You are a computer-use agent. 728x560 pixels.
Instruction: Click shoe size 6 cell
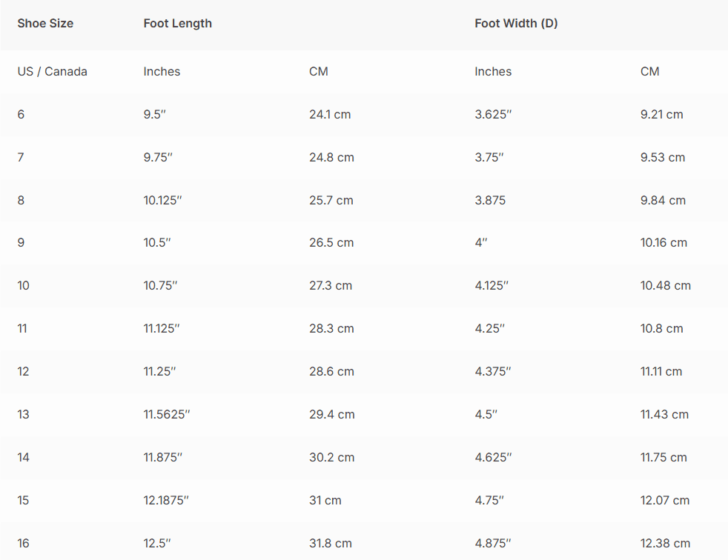pos(21,115)
